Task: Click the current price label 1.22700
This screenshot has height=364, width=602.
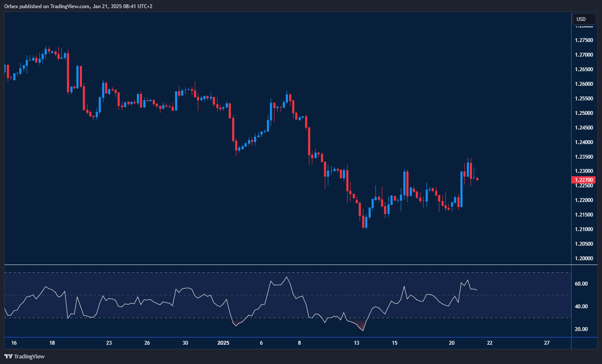Action: [584, 180]
